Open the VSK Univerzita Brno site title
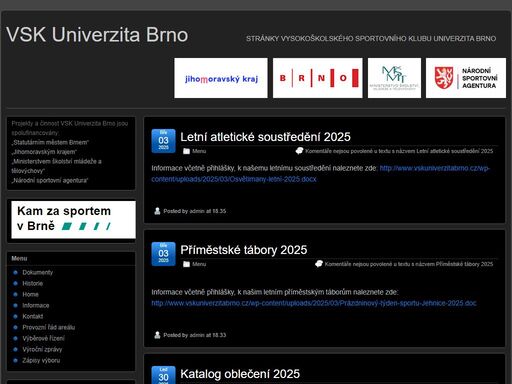The height and width of the screenshot is (384, 512). [x=97, y=35]
